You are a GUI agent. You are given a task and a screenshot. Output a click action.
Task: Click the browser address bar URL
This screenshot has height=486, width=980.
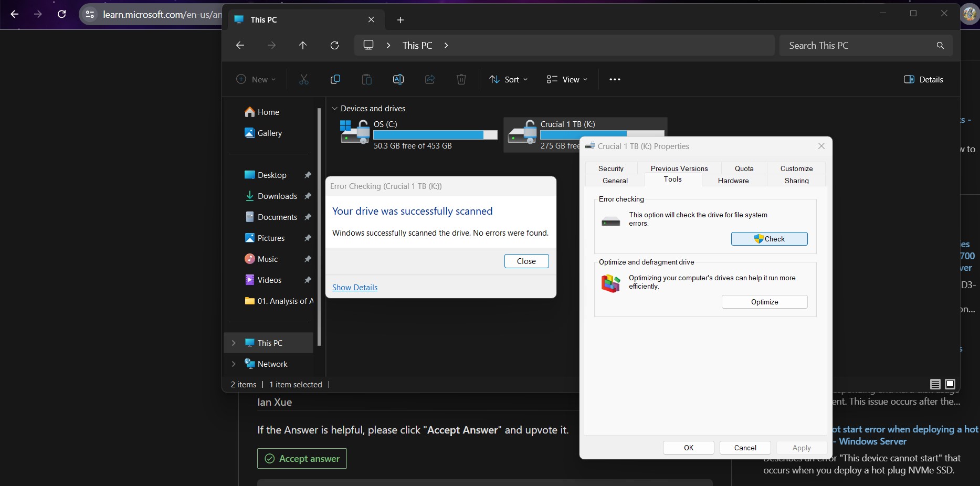(x=162, y=14)
